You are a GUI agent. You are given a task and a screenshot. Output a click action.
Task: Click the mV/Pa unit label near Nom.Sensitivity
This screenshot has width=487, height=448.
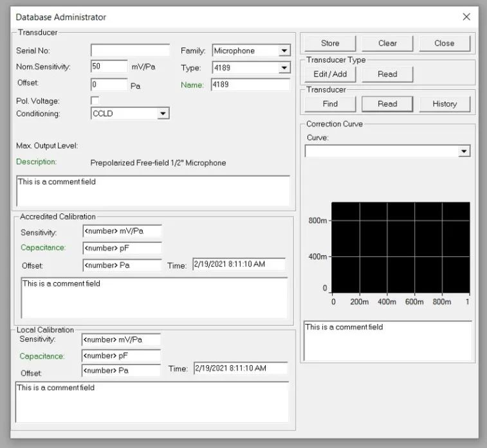(143, 67)
